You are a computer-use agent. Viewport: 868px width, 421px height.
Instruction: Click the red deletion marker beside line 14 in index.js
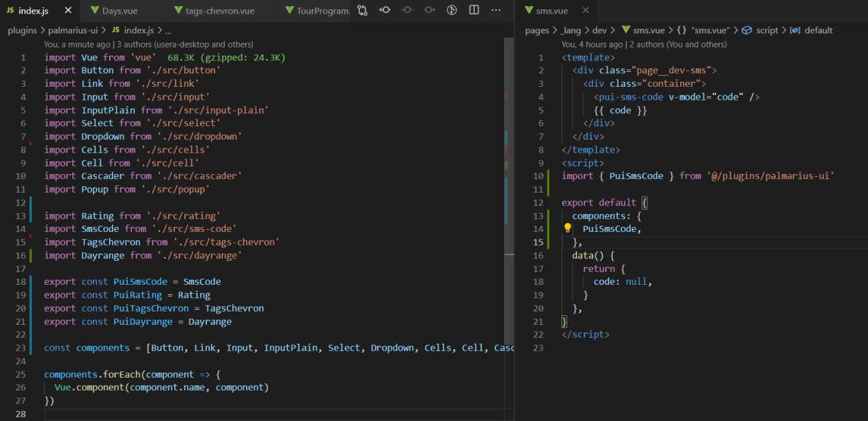click(x=31, y=235)
